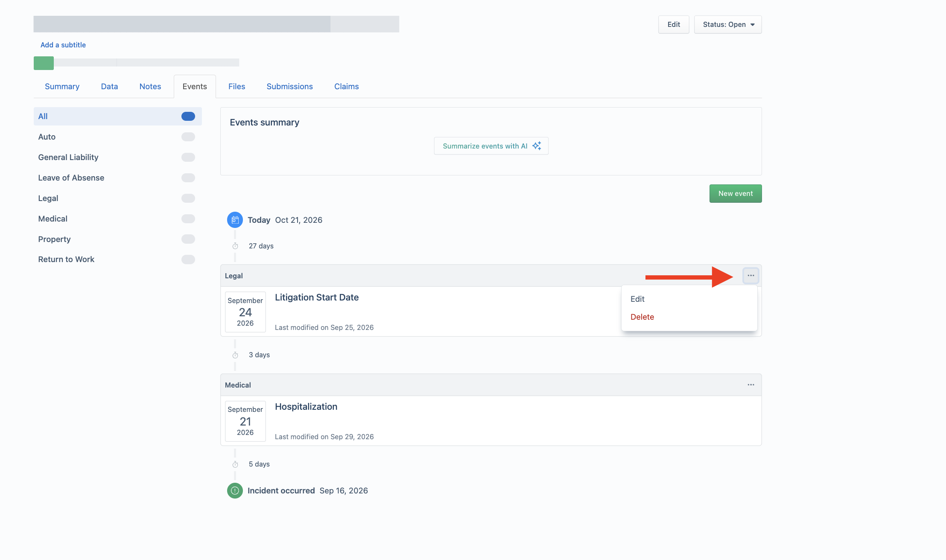Select the Leave of Absense label
The width and height of the screenshot is (946, 560).
[71, 178]
